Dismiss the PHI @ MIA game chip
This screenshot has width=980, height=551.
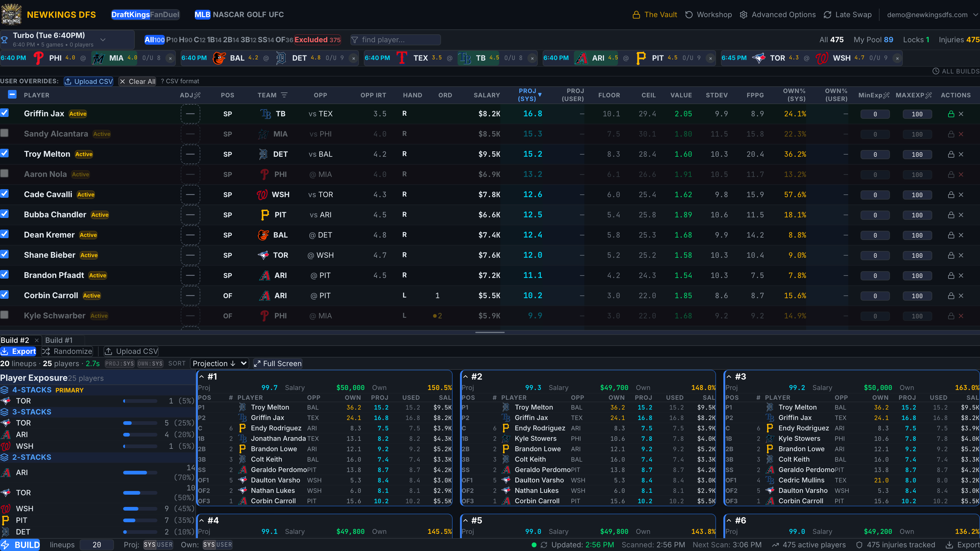coord(170,58)
